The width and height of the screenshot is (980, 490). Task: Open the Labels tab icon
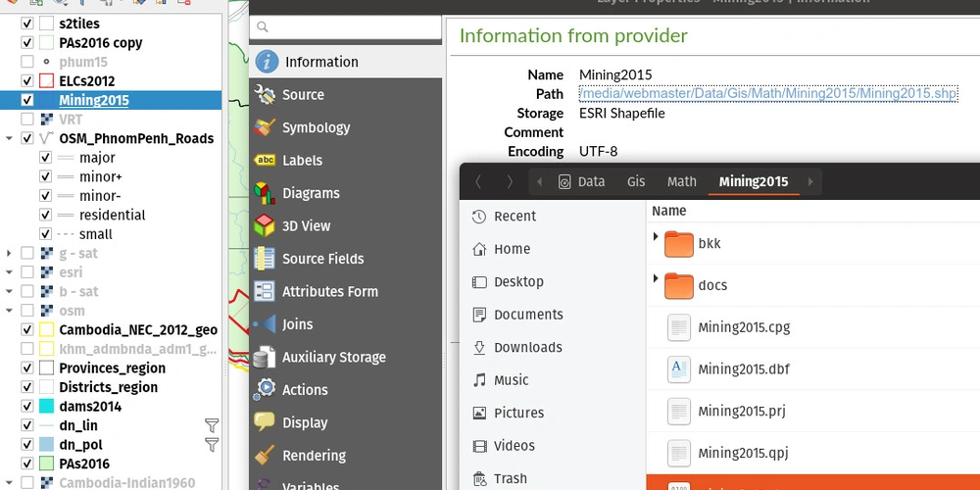265,160
